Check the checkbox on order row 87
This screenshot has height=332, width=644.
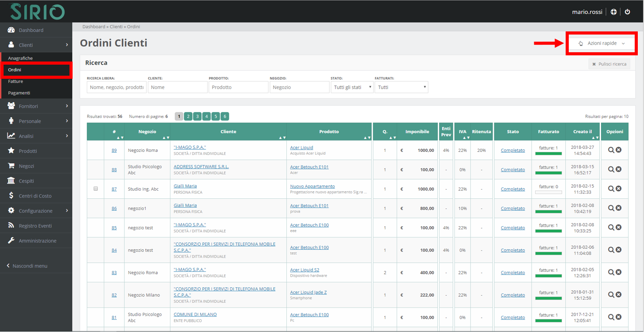click(96, 188)
